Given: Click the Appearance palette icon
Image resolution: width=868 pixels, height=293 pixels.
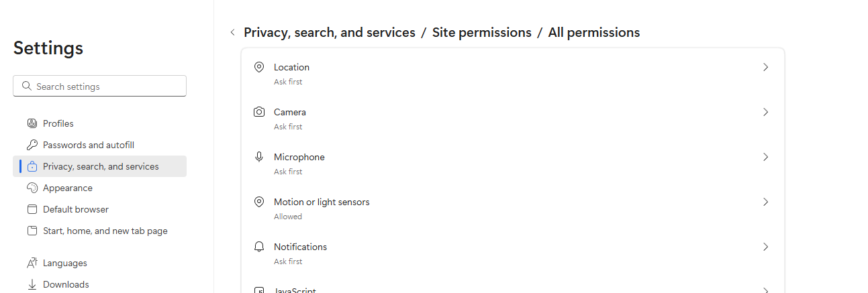Looking at the screenshot, I should pyautogui.click(x=32, y=188).
